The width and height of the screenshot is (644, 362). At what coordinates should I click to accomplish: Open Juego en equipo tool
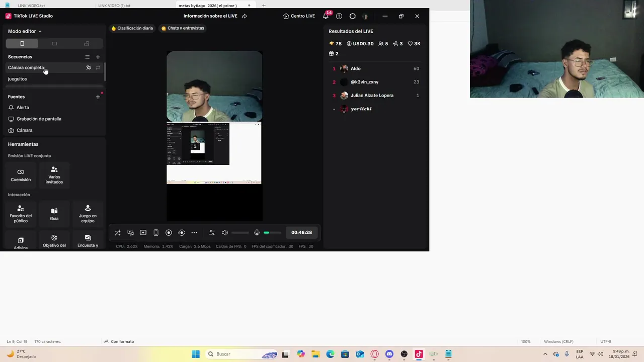coord(88,214)
